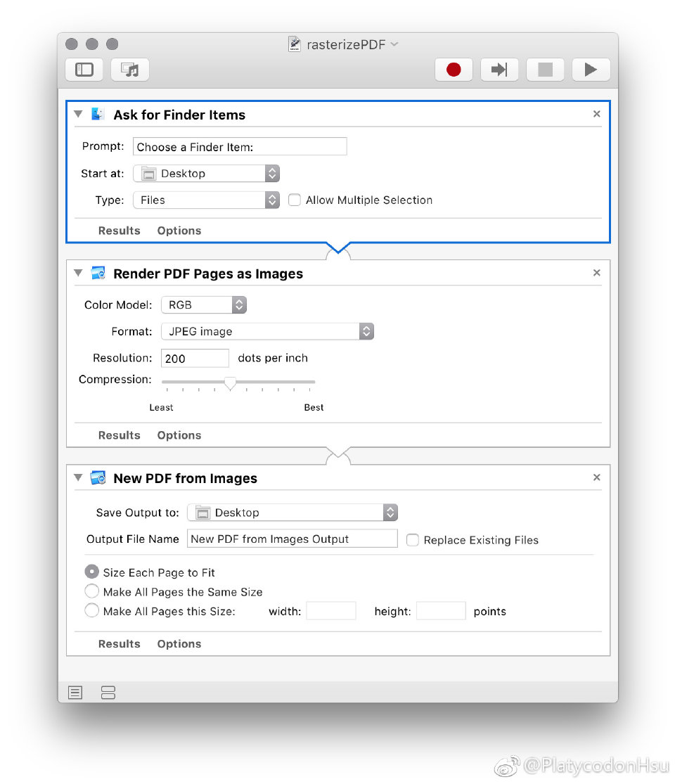Click the Stop workflow button
Viewport: 675px width, 784px height.
tap(545, 70)
